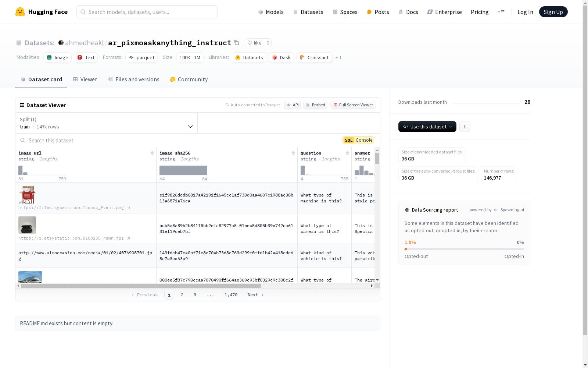Viewport: 588px width, 368px height.
Task: Expand the train split dropdown
Action: (x=107, y=123)
